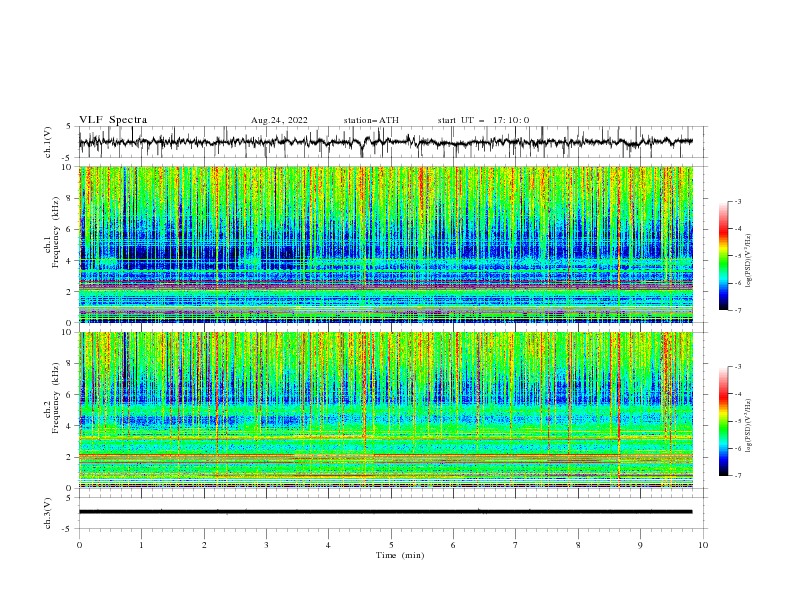Click the 'ch.1(V)' waveform axis label

(x=48, y=142)
